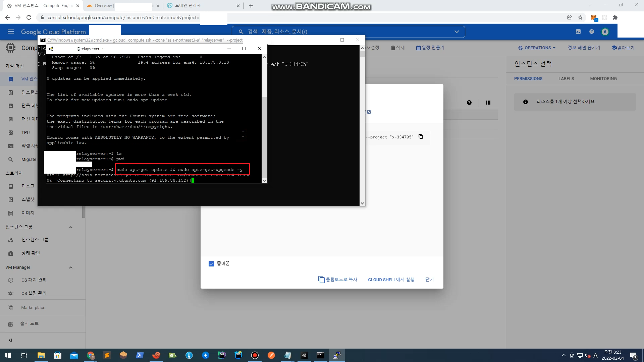Bookmark this page with star icon
Screen dimensions: 644x362
tap(580, 17)
